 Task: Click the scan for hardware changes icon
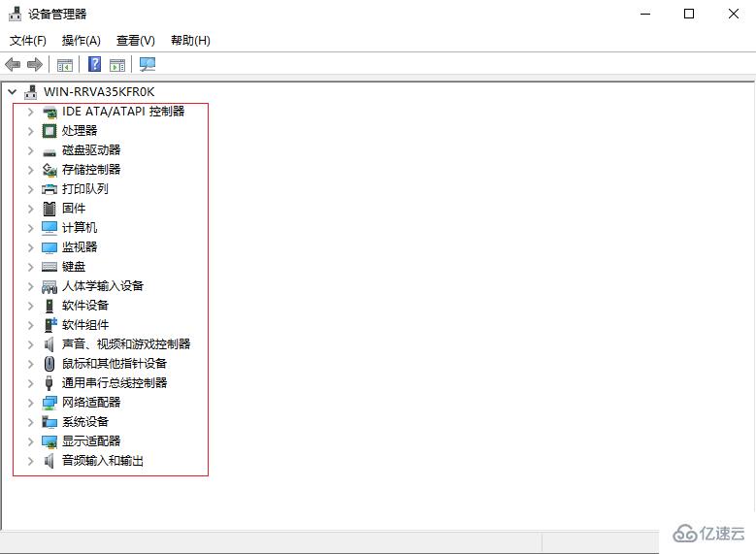pyautogui.click(x=148, y=65)
